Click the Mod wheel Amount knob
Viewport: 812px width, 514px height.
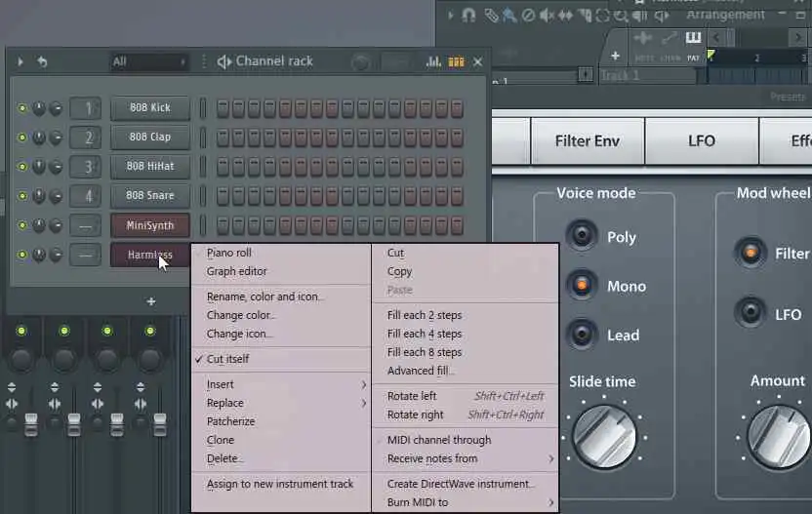pos(780,436)
